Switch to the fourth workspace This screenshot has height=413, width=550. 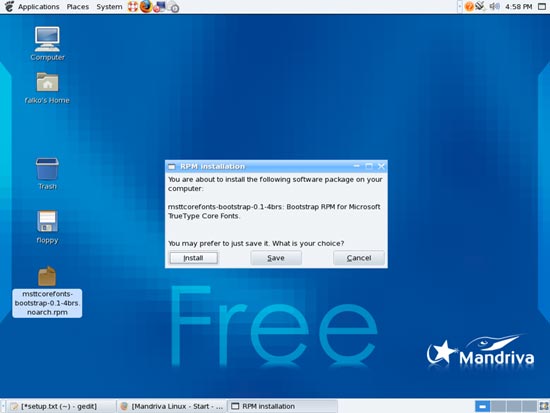529,406
